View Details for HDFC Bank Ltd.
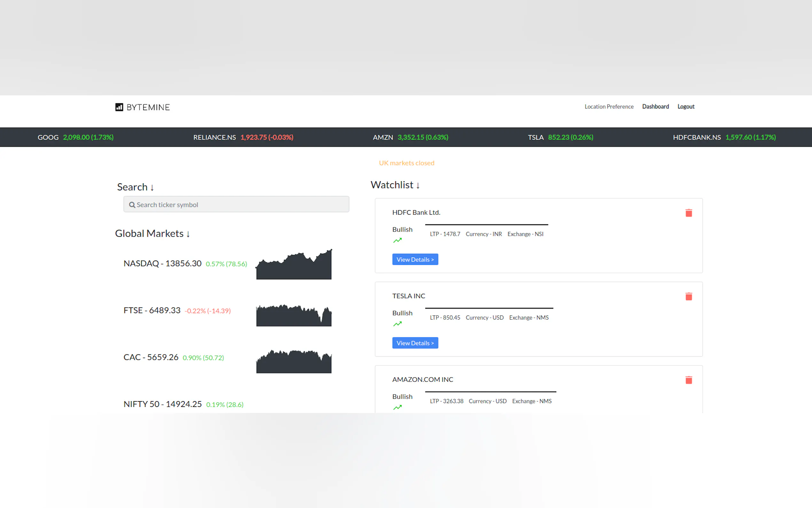812x508 pixels. pos(415,259)
